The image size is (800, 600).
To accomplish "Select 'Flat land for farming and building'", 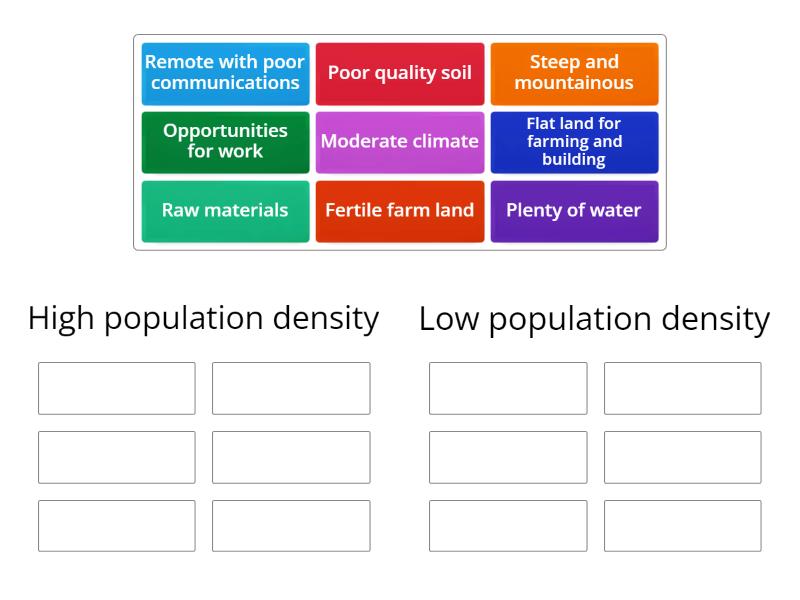I will click(575, 141).
